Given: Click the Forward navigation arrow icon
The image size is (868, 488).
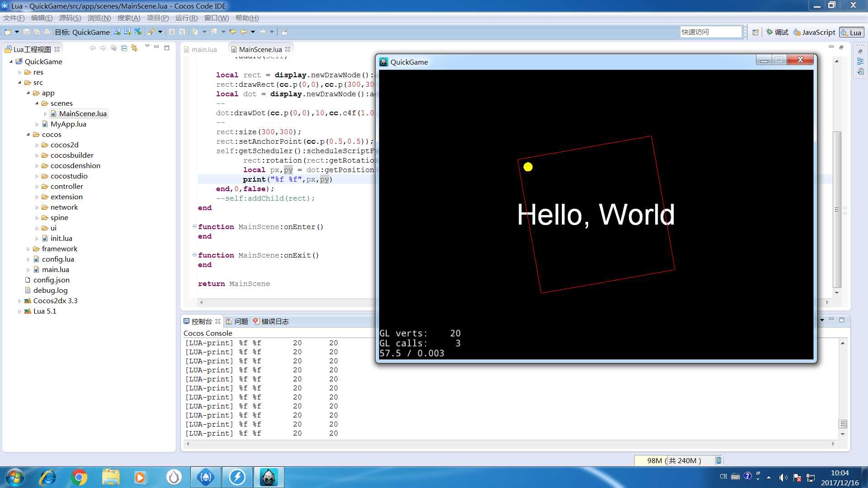Looking at the screenshot, I should click(263, 32).
